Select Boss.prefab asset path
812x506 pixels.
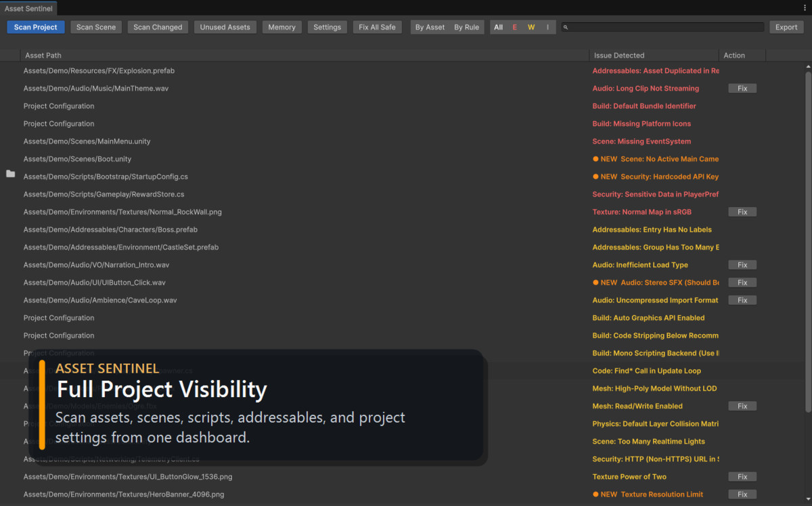pos(110,230)
